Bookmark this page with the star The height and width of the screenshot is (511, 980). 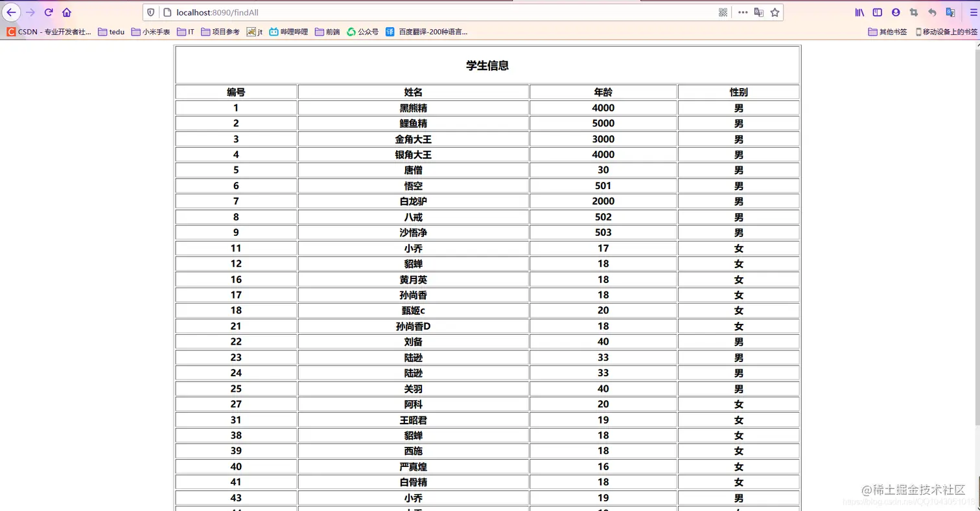[x=775, y=12]
